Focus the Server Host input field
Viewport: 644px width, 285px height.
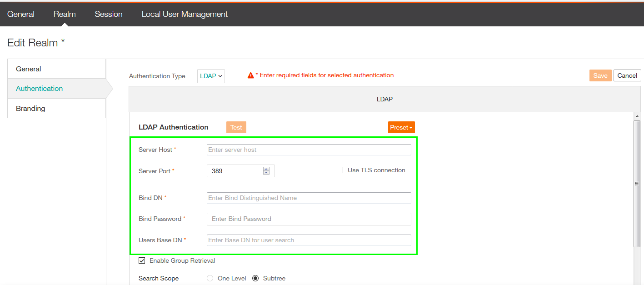click(309, 150)
